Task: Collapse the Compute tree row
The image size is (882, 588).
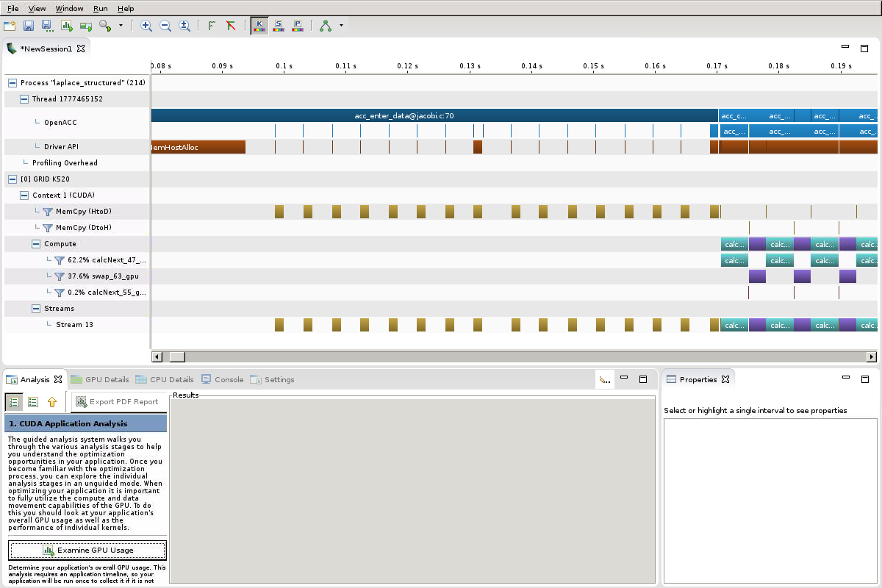Action: pos(36,244)
